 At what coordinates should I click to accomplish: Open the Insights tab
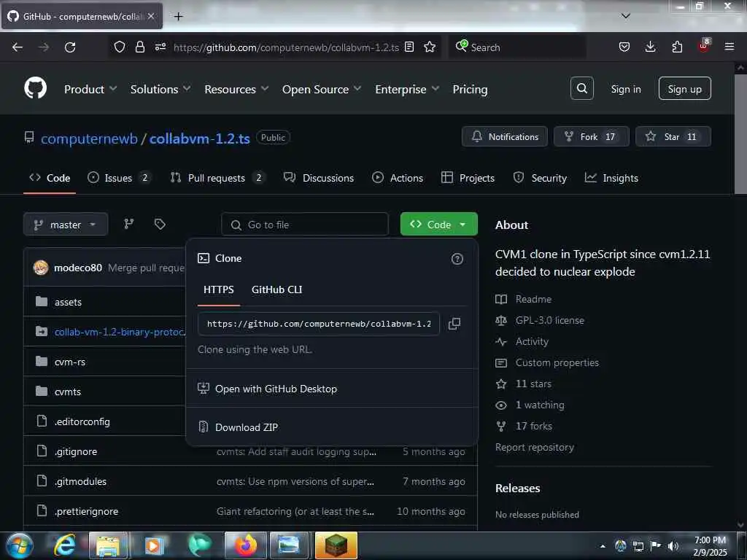click(x=611, y=178)
